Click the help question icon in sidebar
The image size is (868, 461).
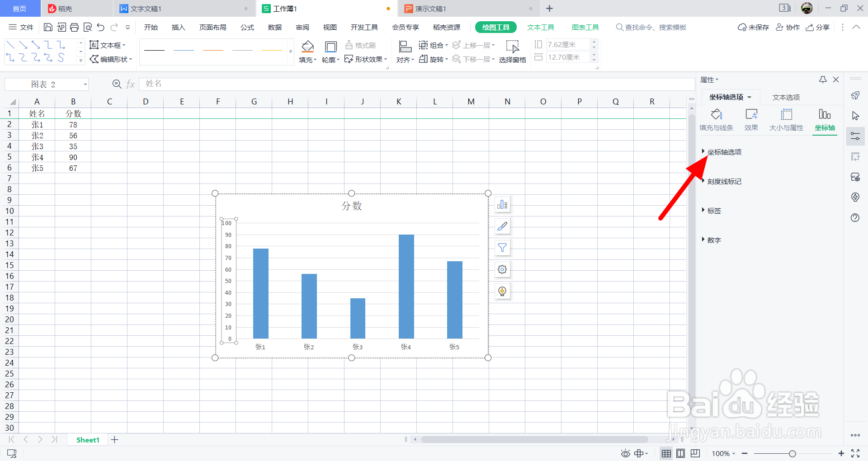[x=855, y=218]
